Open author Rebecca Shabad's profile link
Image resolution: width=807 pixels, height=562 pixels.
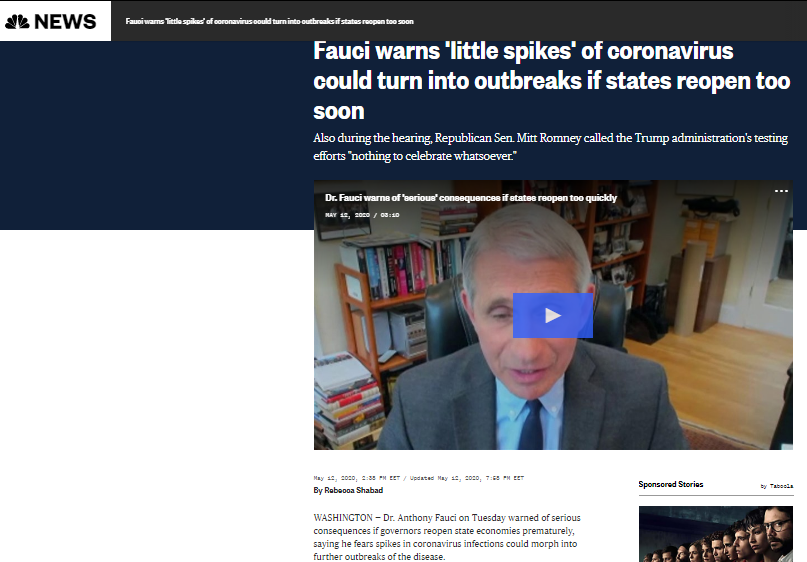[x=354, y=490]
